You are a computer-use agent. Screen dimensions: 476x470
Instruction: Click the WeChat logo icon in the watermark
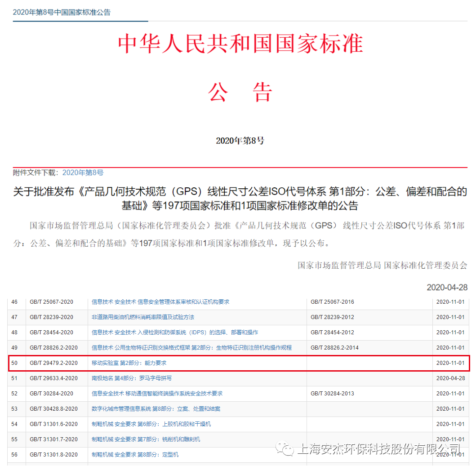tap(285, 448)
